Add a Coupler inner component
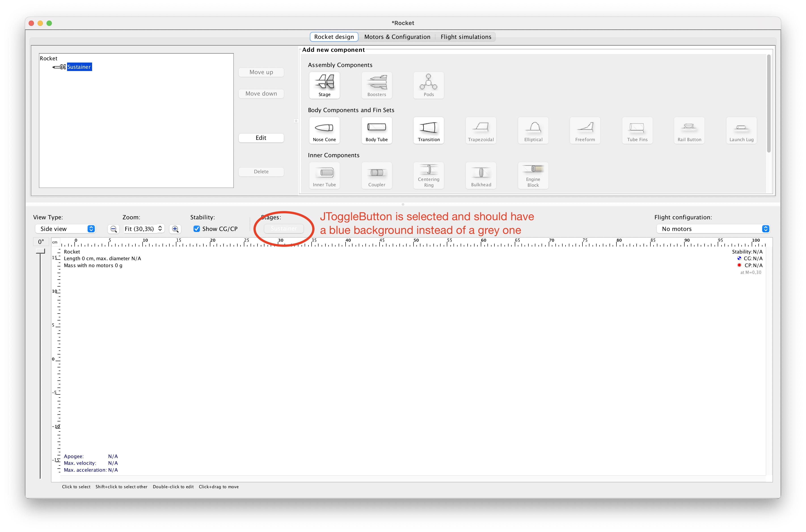 coord(377,175)
